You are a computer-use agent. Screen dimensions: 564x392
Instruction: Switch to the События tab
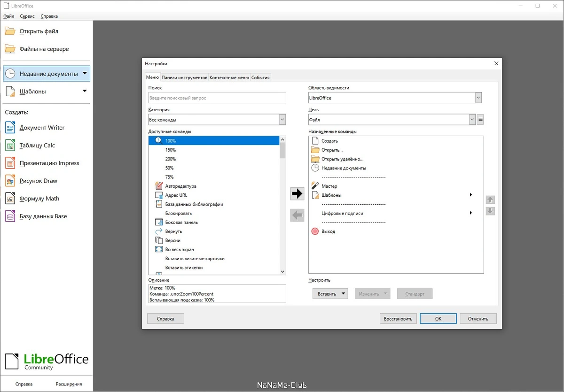click(x=260, y=77)
